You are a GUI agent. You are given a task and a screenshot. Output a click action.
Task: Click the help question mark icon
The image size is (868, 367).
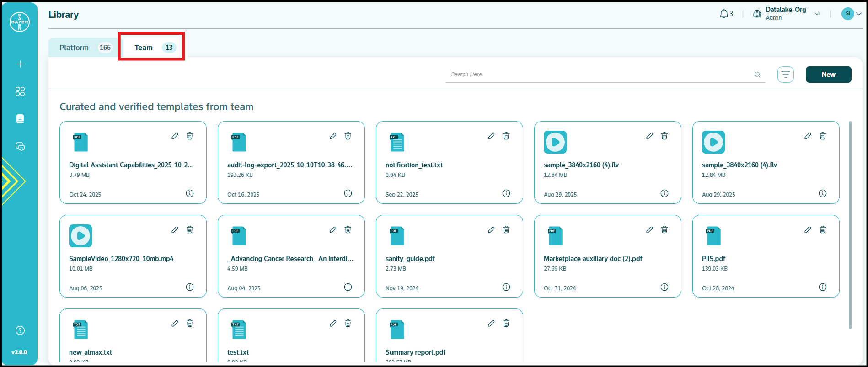pyautogui.click(x=20, y=330)
